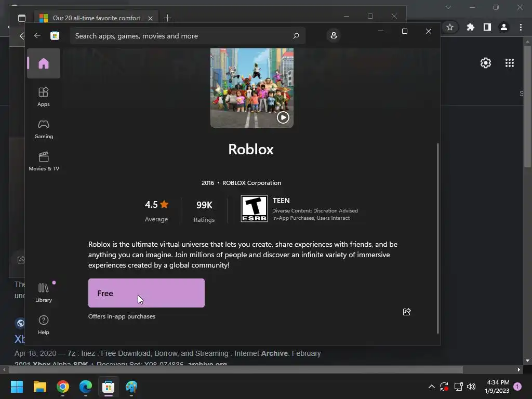Click the Microsoft Store logo icon
532x399 pixels.
pyautogui.click(x=55, y=36)
